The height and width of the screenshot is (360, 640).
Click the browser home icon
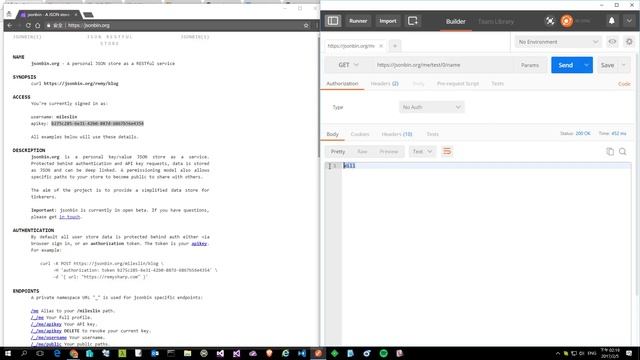[x=38, y=25]
